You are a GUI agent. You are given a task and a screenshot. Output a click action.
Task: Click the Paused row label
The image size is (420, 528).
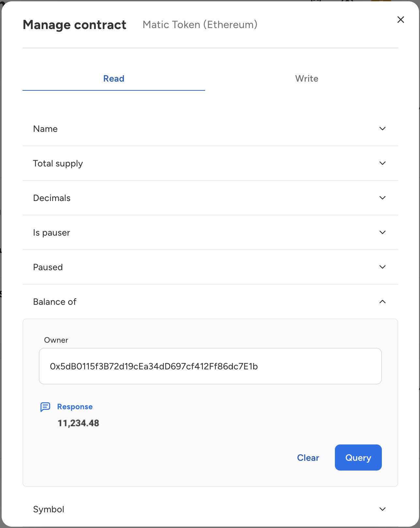point(48,267)
